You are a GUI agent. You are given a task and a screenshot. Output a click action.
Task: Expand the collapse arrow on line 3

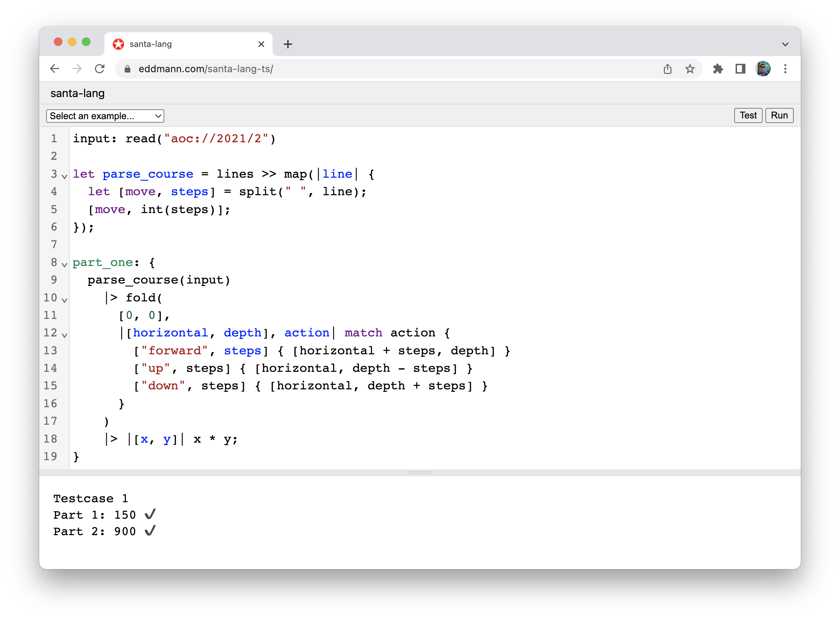(66, 176)
